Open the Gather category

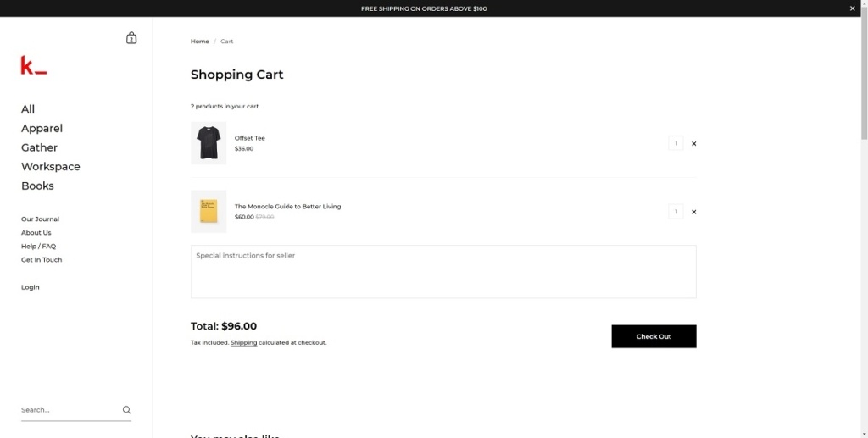(x=39, y=147)
